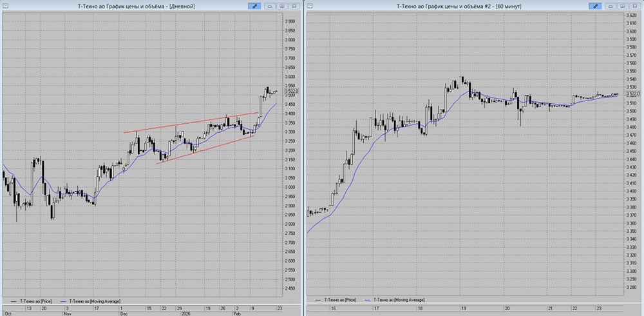The image size is (644, 316).
Task: Minimize the Дневной chart window
Action: point(270,6)
